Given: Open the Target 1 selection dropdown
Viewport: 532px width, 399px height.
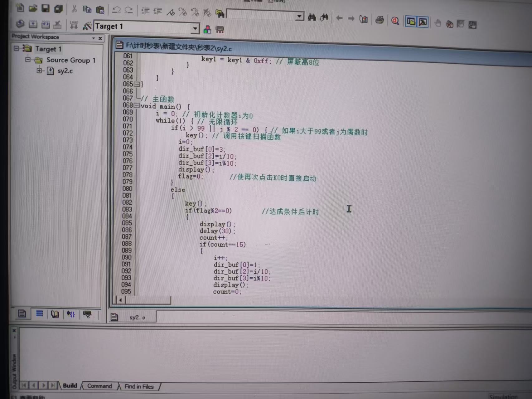Looking at the screenshot, I should click(x=195, y=28).
